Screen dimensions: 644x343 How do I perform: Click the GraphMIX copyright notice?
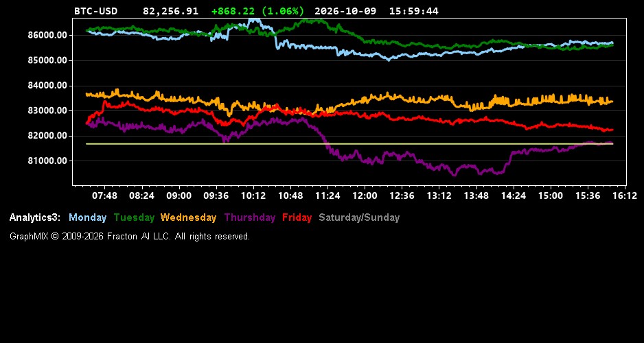tap(130, 237)
